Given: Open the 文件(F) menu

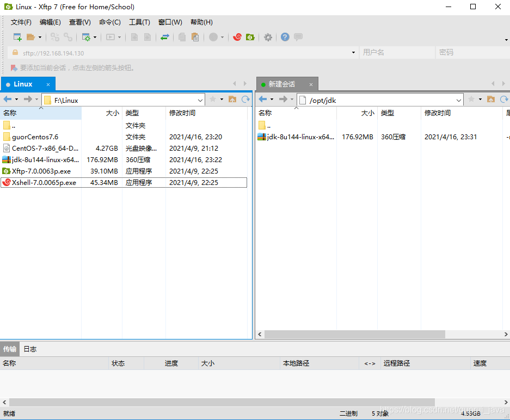Looking at the screenshot, I should pyautogui.click(x=21, y=22).
